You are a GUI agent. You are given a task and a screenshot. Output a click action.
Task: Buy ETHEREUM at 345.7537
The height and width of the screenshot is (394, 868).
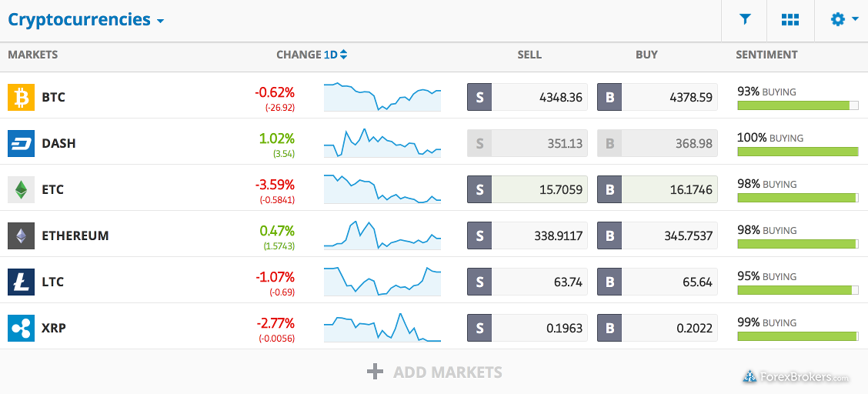pos(657,235)
